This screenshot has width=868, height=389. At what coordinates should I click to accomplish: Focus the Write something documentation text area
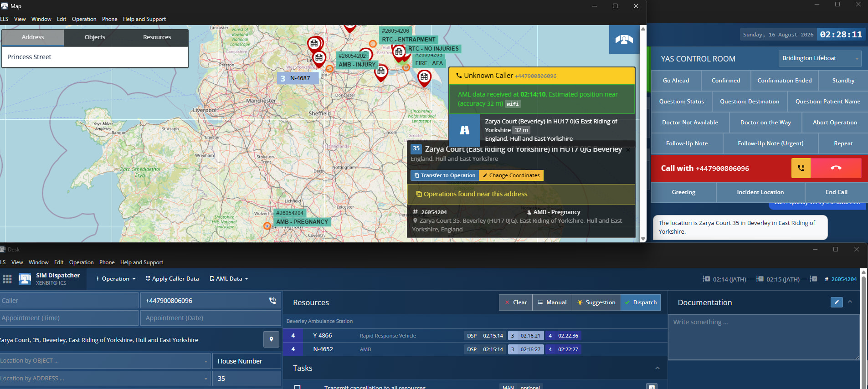coord(763,337)
